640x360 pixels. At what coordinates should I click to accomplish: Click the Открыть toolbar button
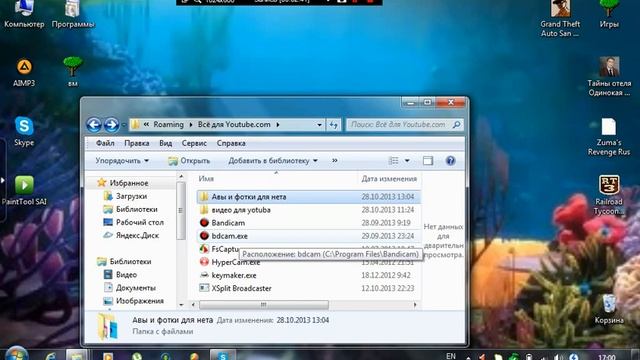[x=189, y=161]
